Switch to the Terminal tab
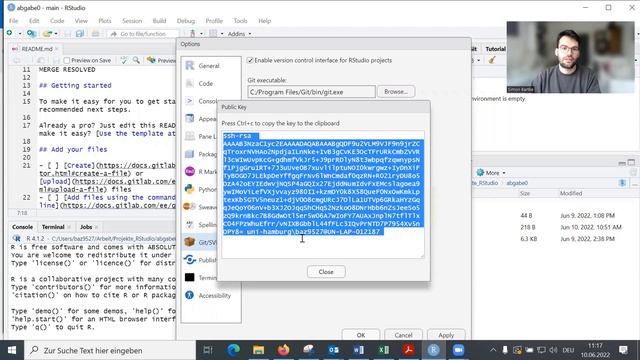This screenshot has height=360, width=640. (53, 227)
